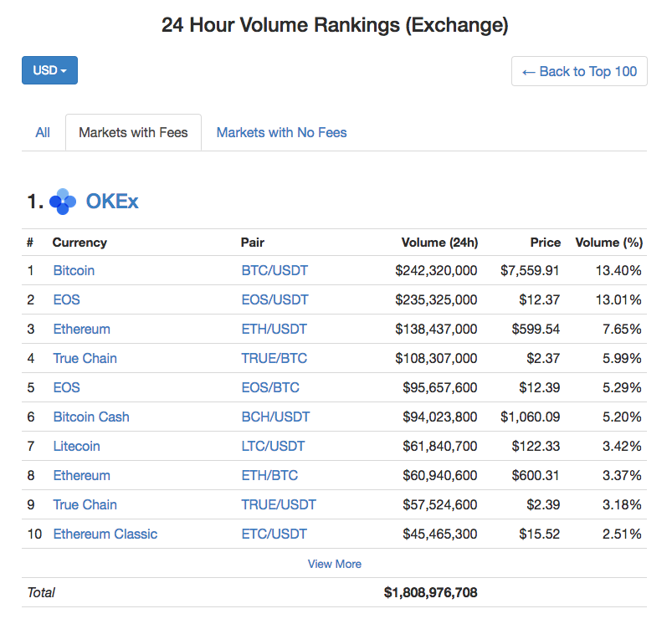Click the 5.20% volume share
The height and width of the screenshot is (624, 672).
click(x=622, y=417)
